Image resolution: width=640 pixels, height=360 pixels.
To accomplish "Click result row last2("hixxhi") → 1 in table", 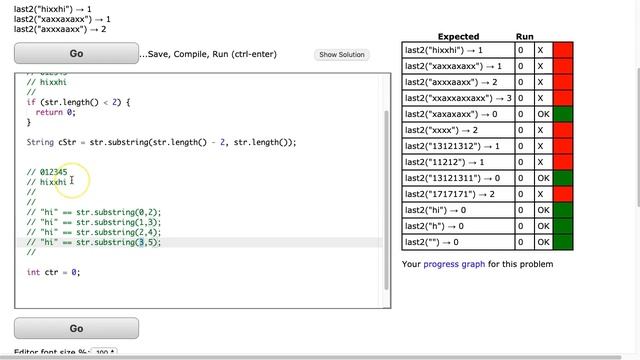I will coord(487,50).
